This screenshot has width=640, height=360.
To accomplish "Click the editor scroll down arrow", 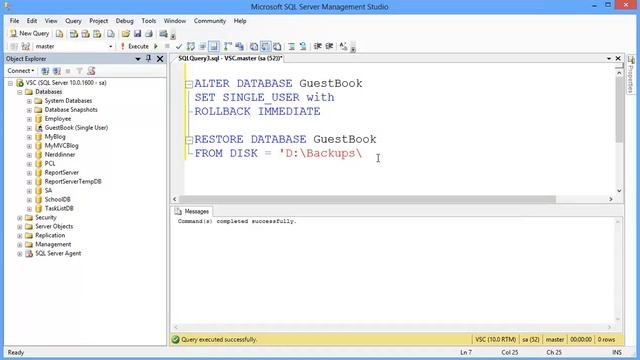I will [619, 191].
